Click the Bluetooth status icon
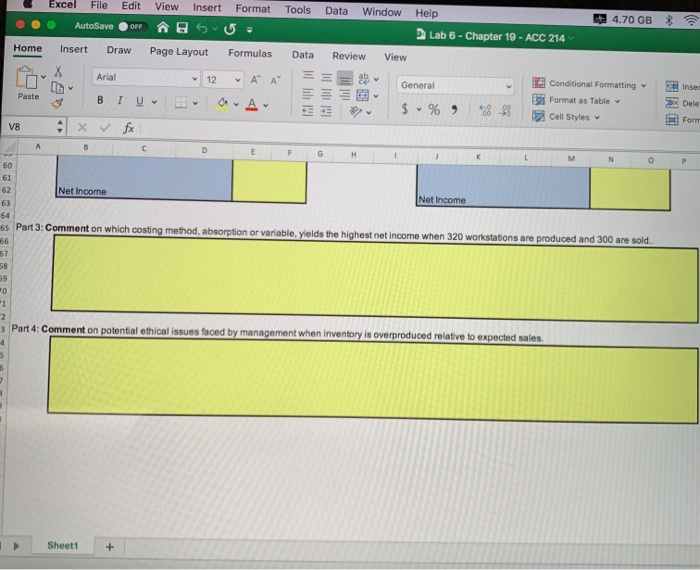The height and width of the screenshot is (570, 700). click(x=669, y=20)
